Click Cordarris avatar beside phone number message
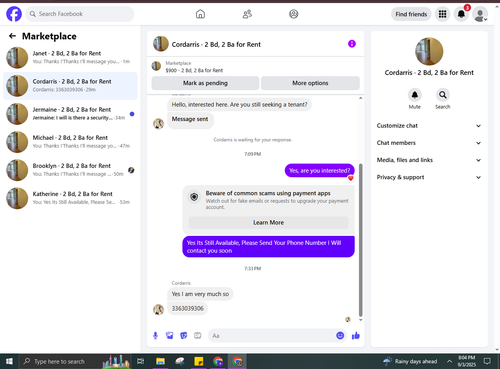 (x=158, y=309)
